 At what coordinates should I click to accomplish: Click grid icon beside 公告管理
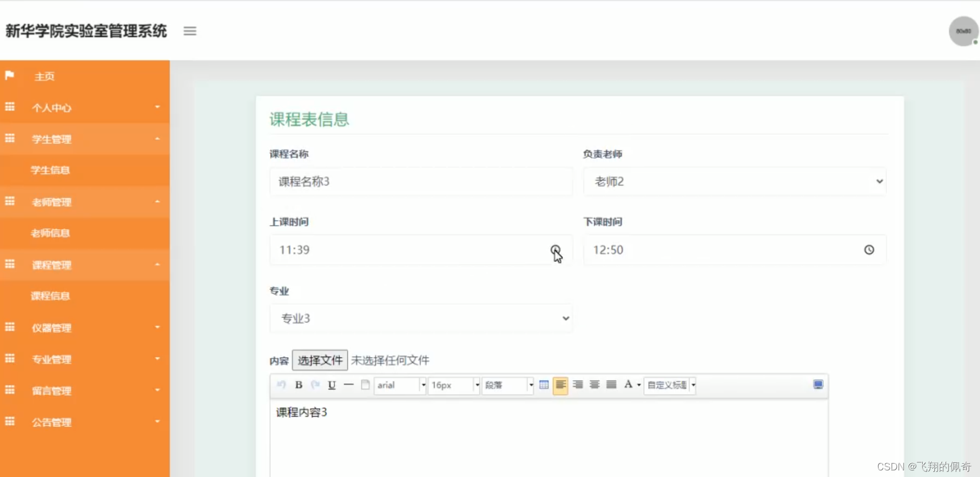coord(10,421)
